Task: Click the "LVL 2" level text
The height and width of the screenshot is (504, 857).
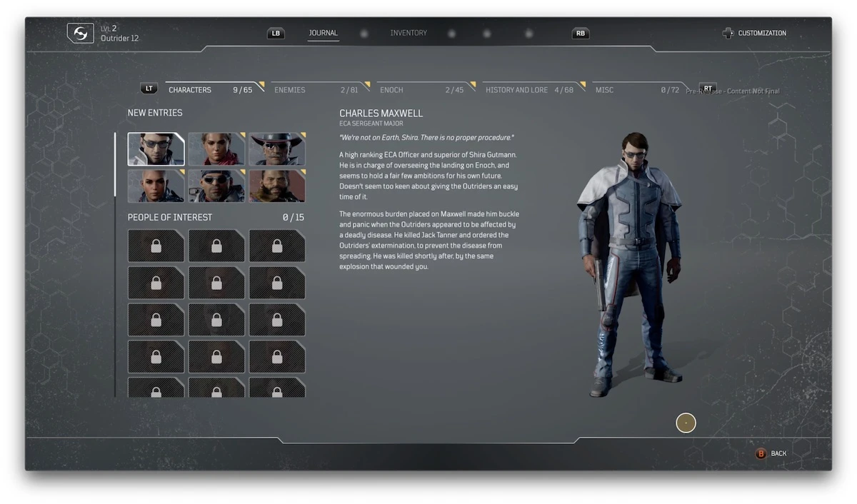Action: click(109, 29)
